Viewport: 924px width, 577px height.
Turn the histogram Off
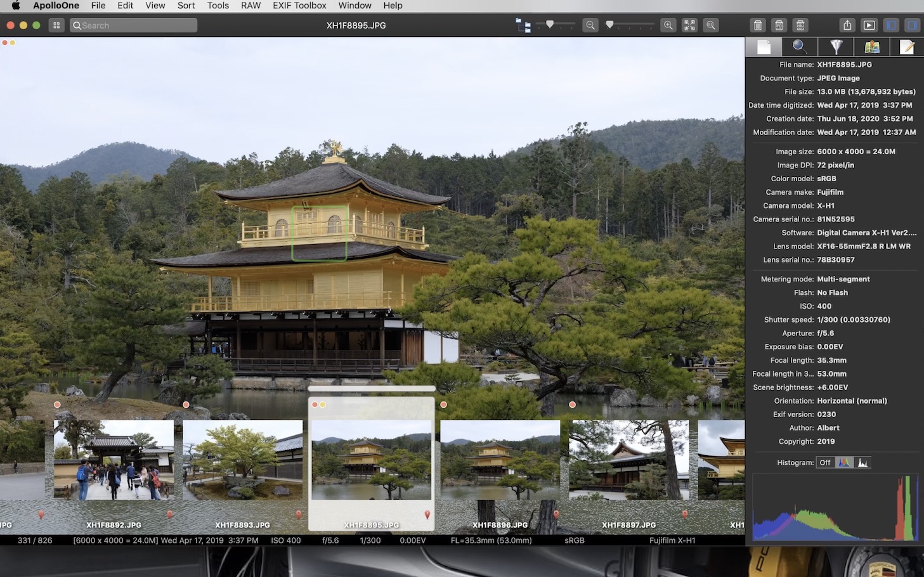824,463
